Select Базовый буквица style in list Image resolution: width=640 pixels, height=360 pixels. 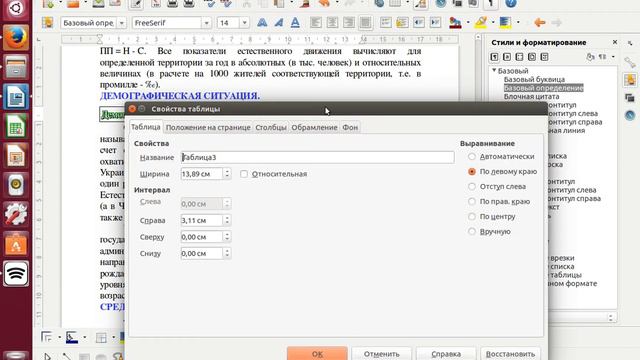click(534, 79)
